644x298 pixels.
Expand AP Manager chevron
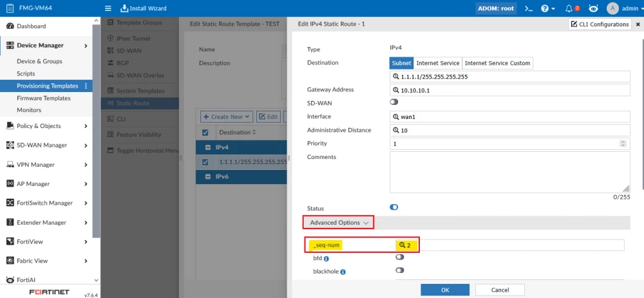click(86, 184)
